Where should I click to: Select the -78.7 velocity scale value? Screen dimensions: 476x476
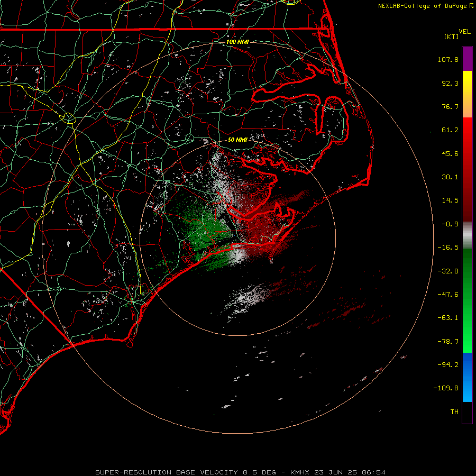[x=448, y=342]
